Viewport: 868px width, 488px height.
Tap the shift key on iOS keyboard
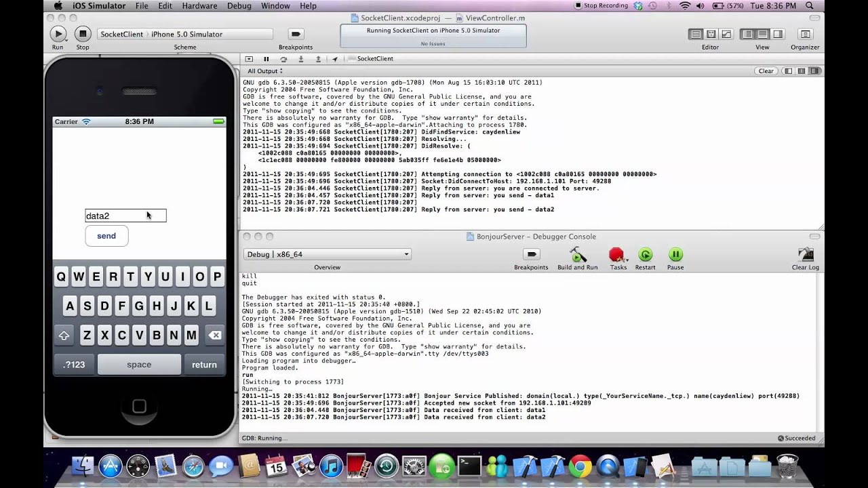tap(64, 335)
